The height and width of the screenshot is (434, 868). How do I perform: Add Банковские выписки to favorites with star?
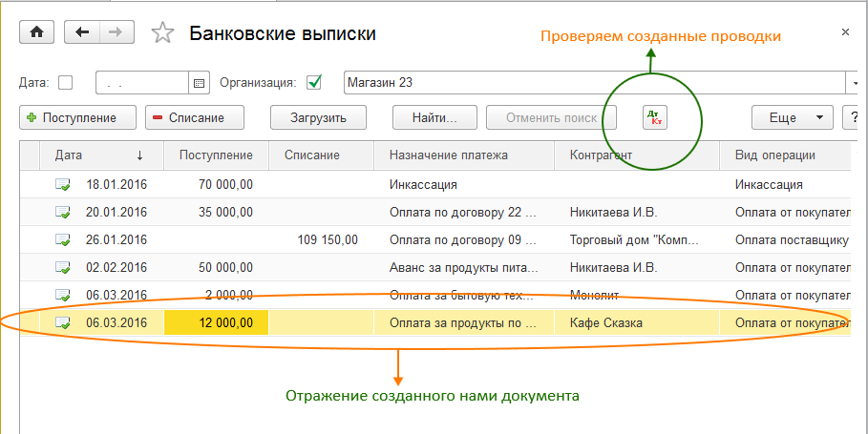(163, 33)
